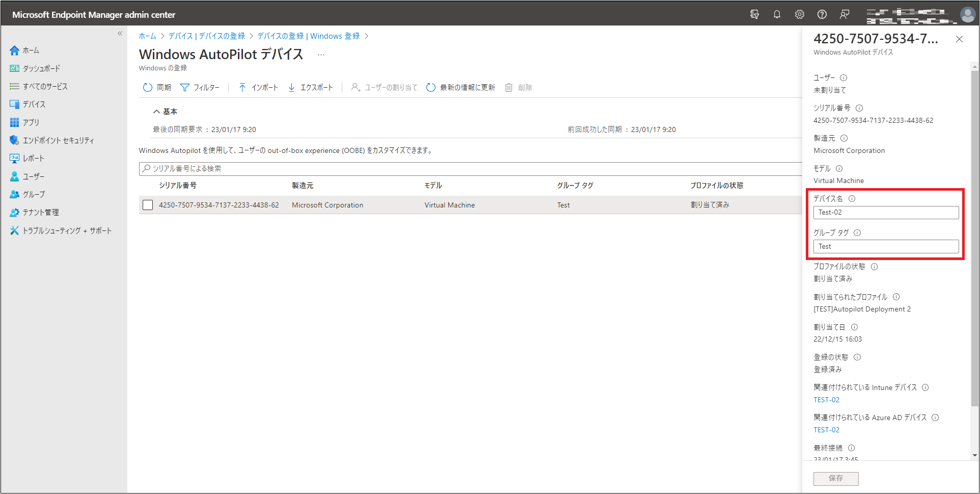
Task: Open the feedback icon in header
Action: (x=844, y=14)
